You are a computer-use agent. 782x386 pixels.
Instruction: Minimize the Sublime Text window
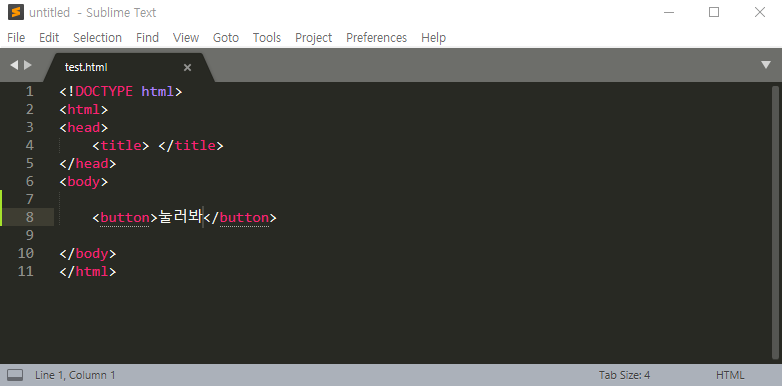click(669, 12)
